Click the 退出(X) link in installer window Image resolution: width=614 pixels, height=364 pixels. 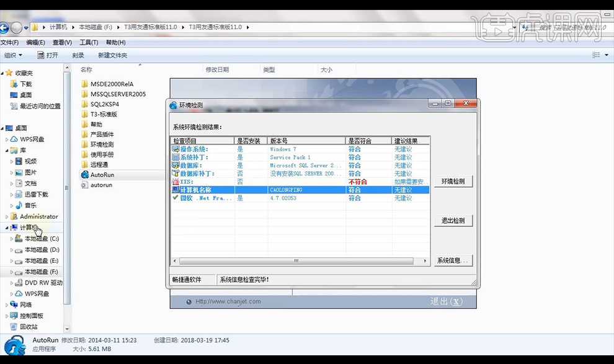click(x=447, y=301)
